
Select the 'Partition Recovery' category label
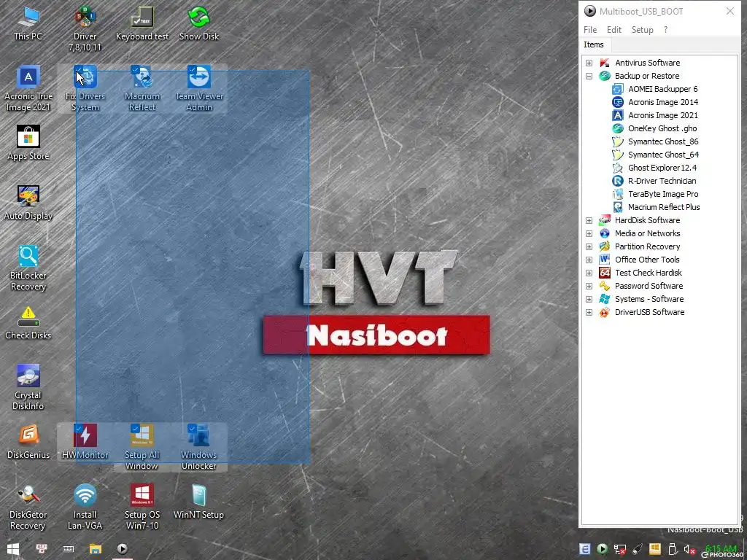648,246
